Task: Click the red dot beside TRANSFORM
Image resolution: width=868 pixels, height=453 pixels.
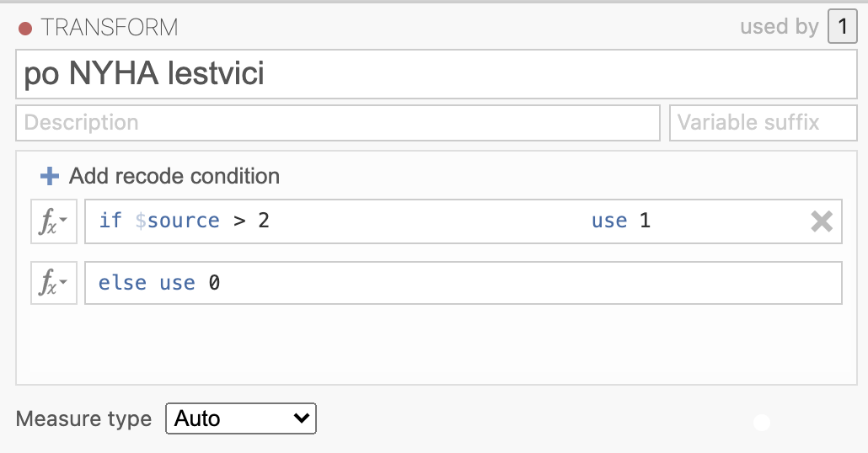Action: [25, 29]
